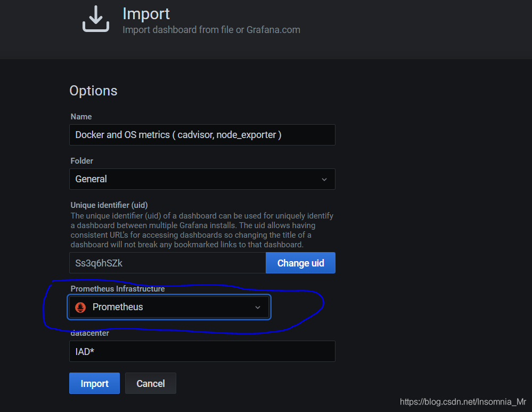Click the Folder field label
Image resolution: width=532 pixels, height=412 pixels.
[x=82, y=160]
